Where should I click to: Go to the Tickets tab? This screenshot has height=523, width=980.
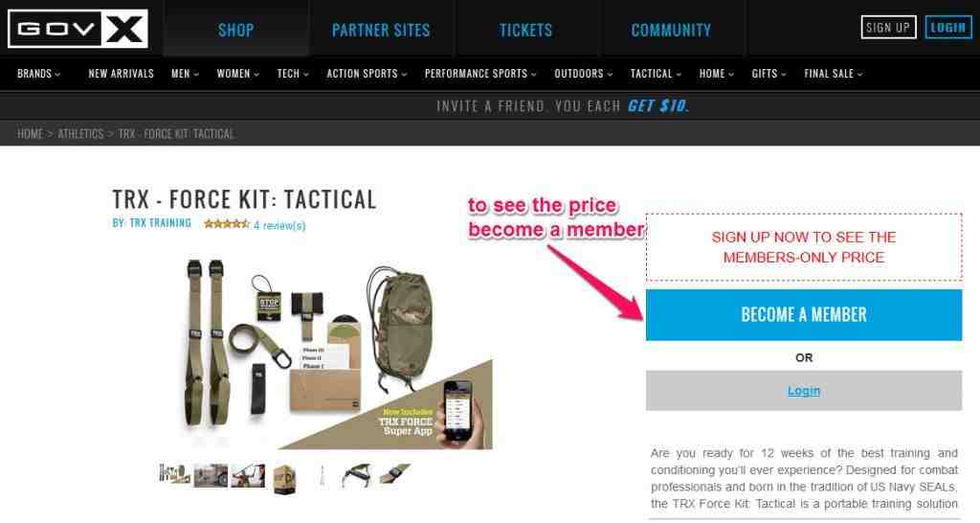(x=525, y=30)
